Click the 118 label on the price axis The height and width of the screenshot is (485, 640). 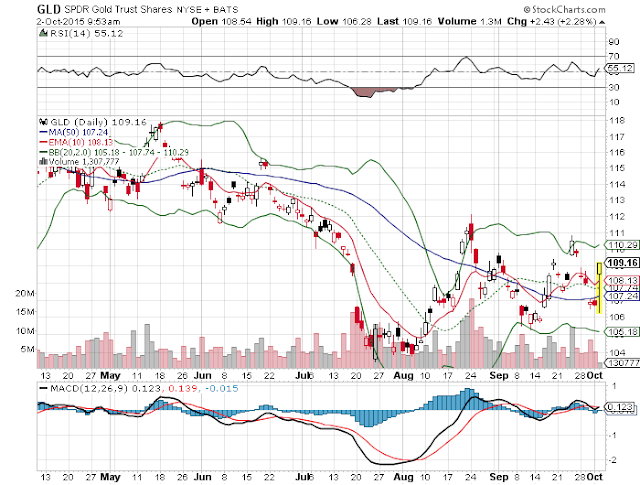click(x=616, y=120)
